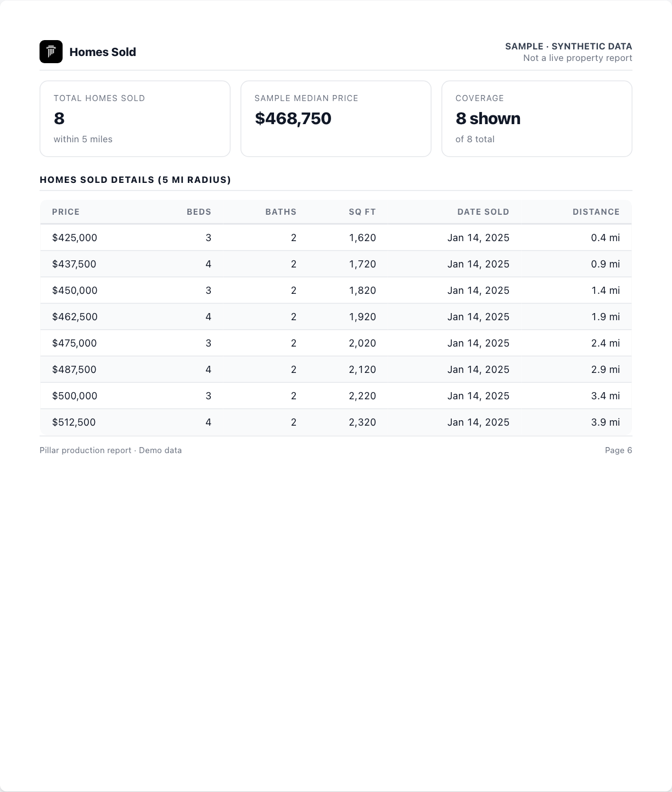Select the $450,000 price cell
672x792 pixels.
(x=75, y=291)
